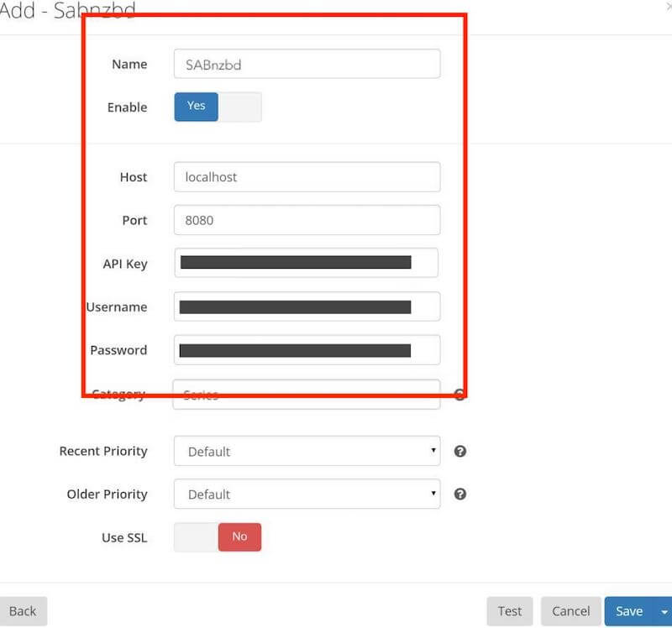The height and width of the screenshot is (628, 672).
Task: Open the Recent Priority dropdown
Action: coord(307,451)
